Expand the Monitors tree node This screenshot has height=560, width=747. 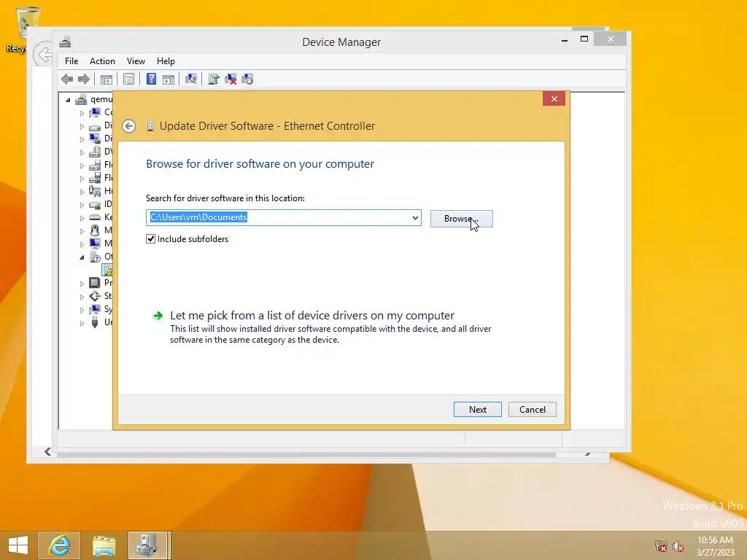point(82,244)
